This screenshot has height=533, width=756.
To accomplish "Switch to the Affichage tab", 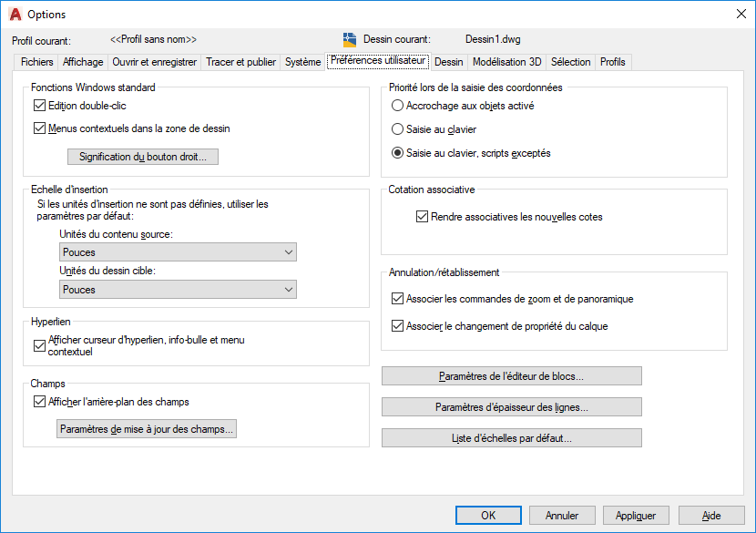I will click(83, 62).
